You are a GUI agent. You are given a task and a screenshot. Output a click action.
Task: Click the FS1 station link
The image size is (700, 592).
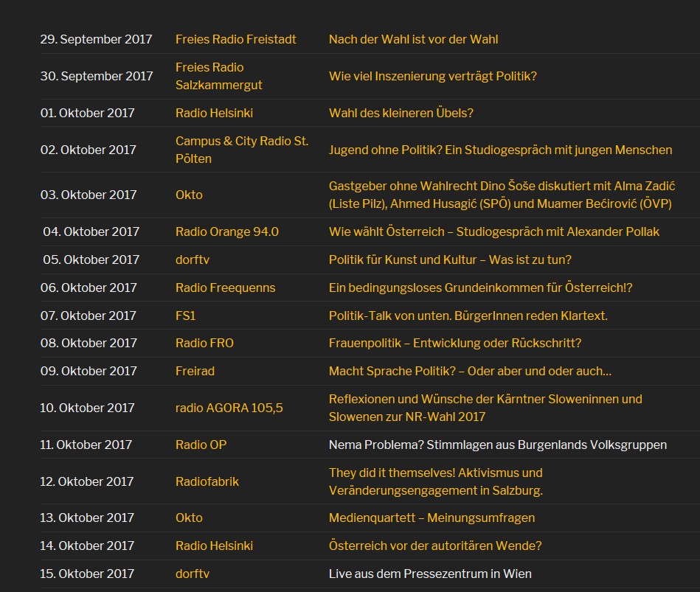(x=186, y=316)
